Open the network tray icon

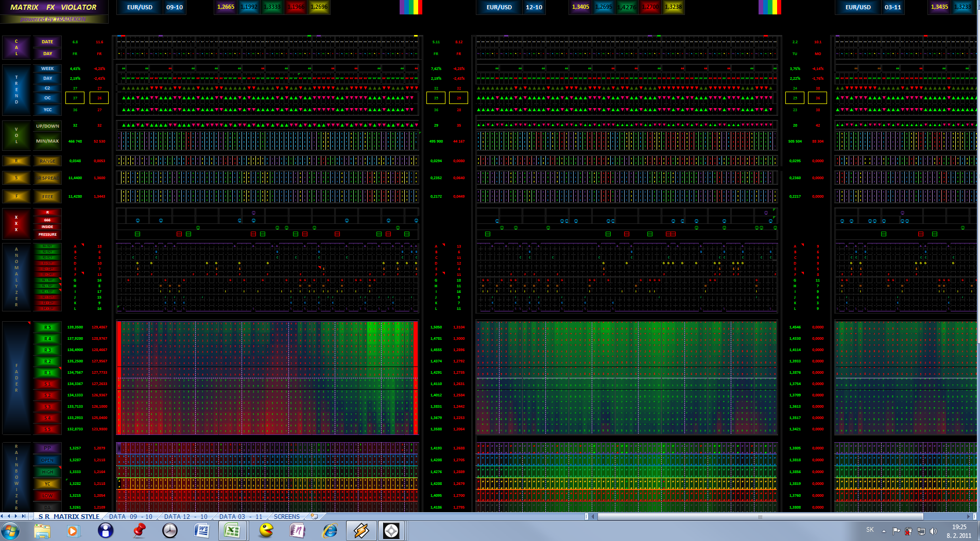pyautogui.click(x=921, y=531)
